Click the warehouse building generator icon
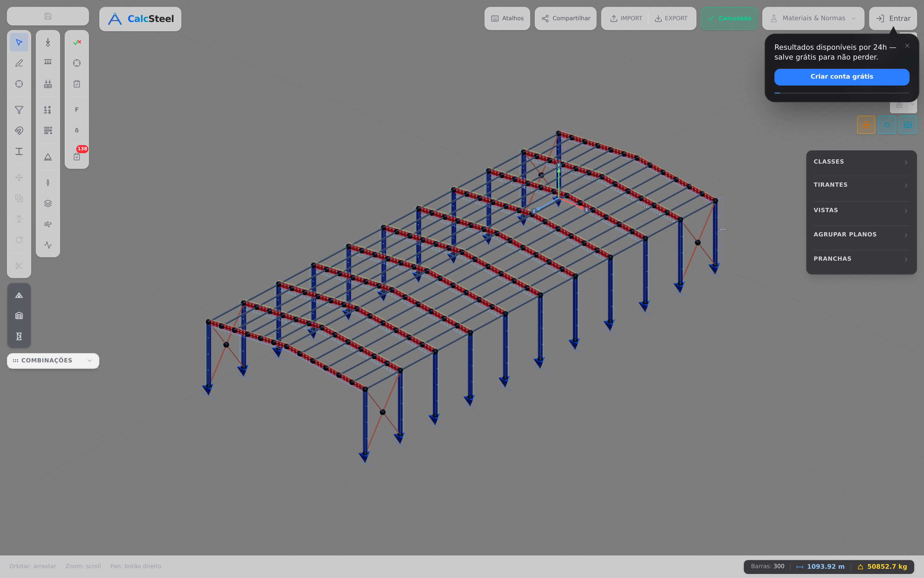 [19, 316]
